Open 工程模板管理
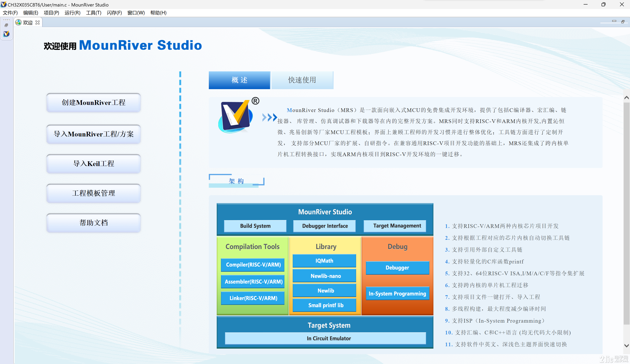The width and height of the screenshot is (630, 364). 94,193
